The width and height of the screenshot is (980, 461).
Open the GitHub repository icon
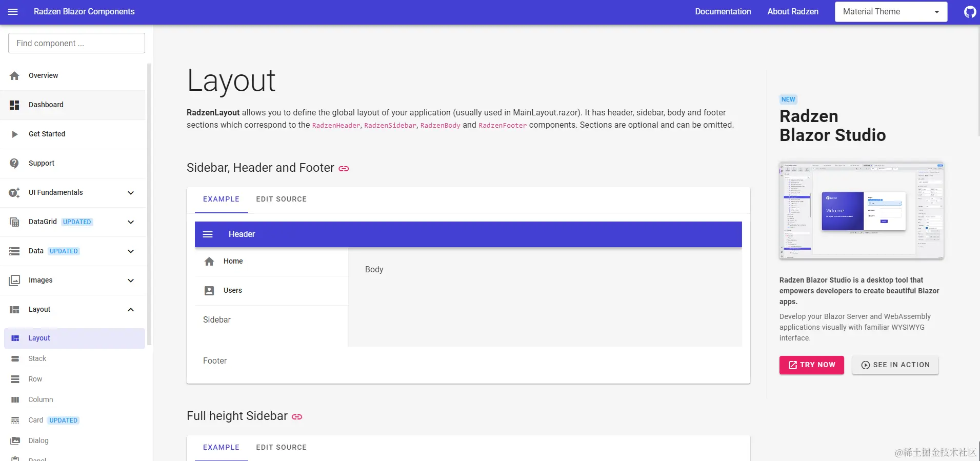click(970, 12)
